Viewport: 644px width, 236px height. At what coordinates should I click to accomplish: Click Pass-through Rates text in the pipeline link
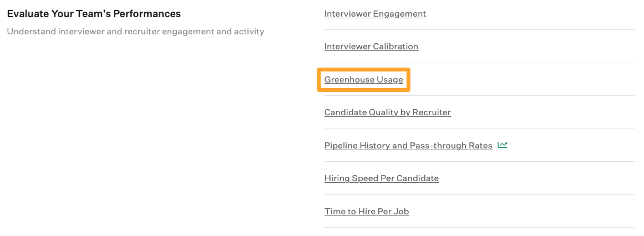click(452, 146)
